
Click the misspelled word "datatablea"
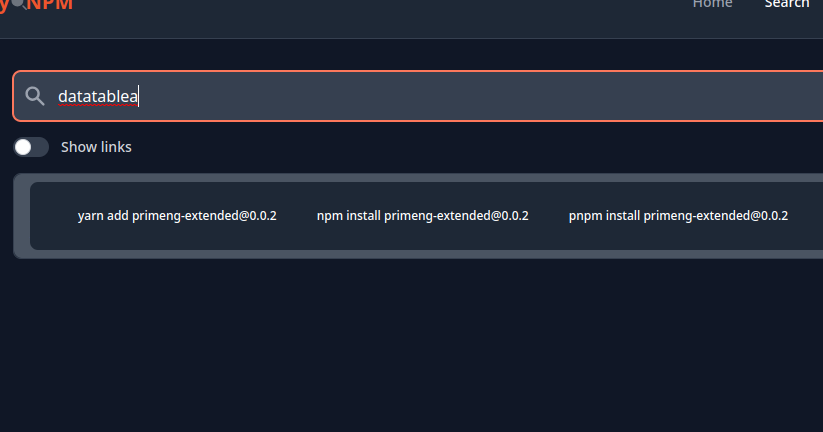[98, 97]
